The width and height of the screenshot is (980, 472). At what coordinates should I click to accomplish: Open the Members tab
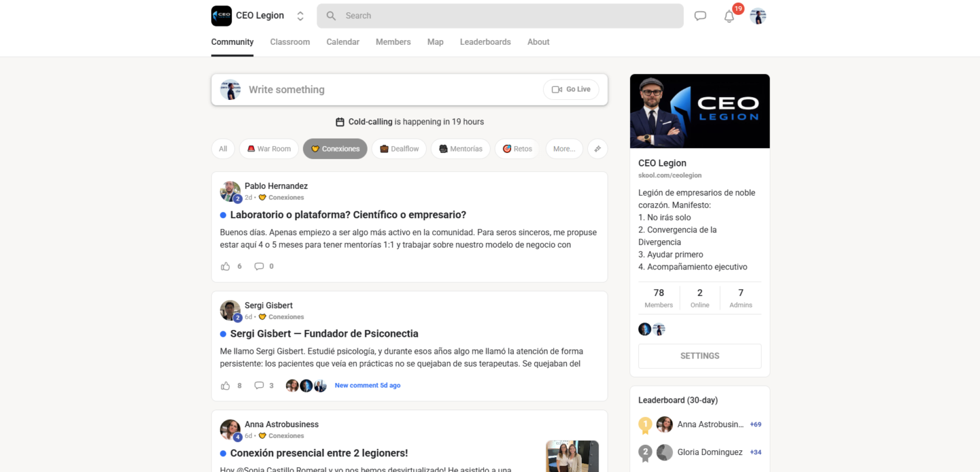coord(393,42)
